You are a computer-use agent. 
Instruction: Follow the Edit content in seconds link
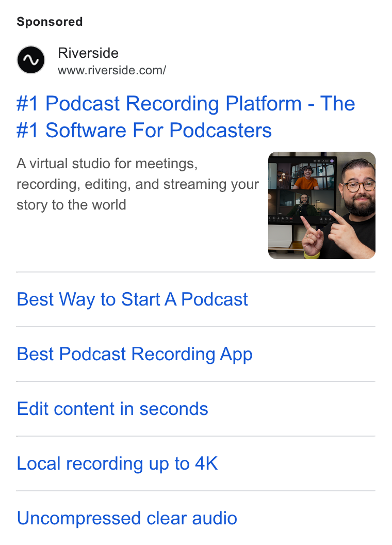coord(112,409)
